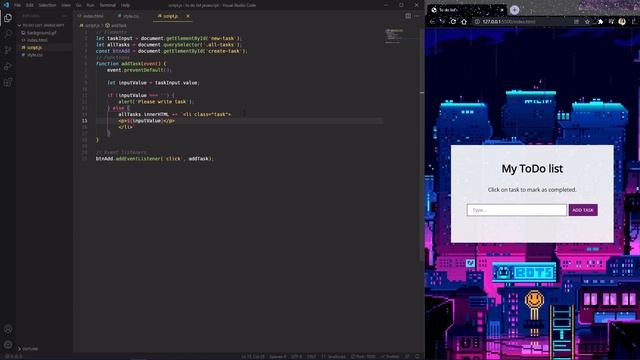640x360 pixels.
Task: Click the line and column status item
Action: 253,356
